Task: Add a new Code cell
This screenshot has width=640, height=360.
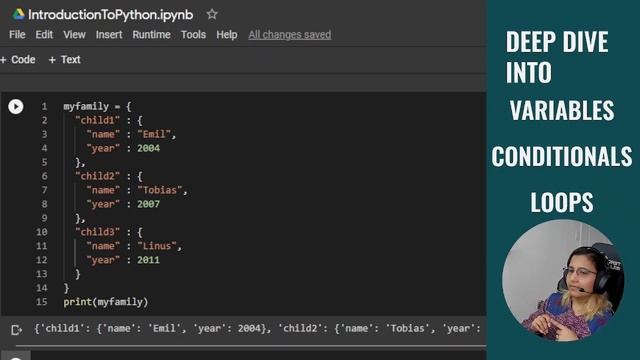Action: tap(18, 60)
